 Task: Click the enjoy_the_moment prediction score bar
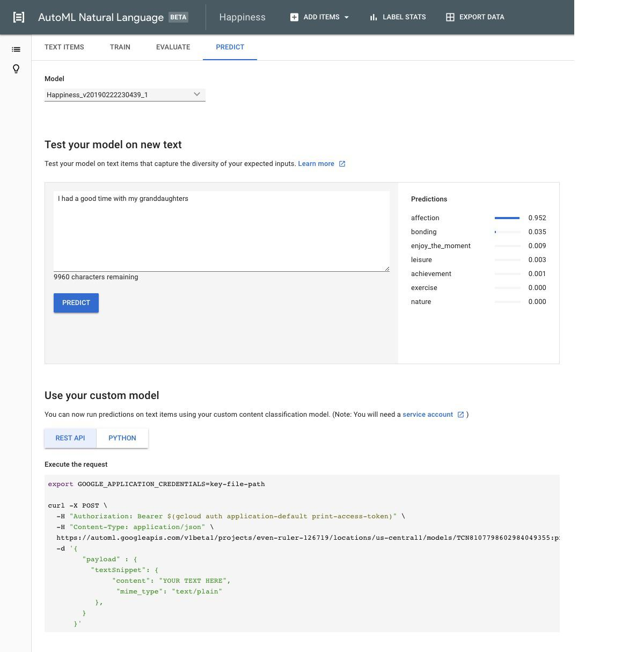click(x=508, y=246)
